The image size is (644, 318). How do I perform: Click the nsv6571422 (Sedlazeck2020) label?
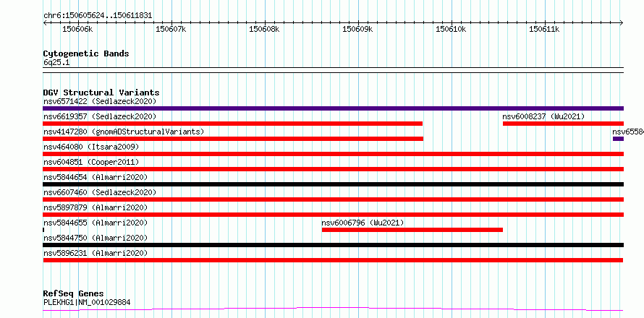pos(100,101)
